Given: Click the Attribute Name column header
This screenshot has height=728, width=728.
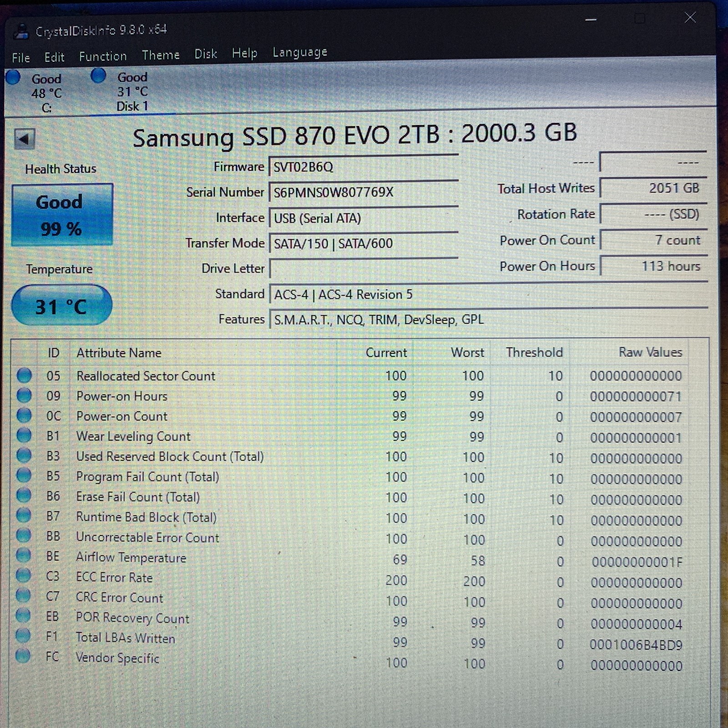Looking at the screenshot, I should pyautogui.click(x=119, y=353).
